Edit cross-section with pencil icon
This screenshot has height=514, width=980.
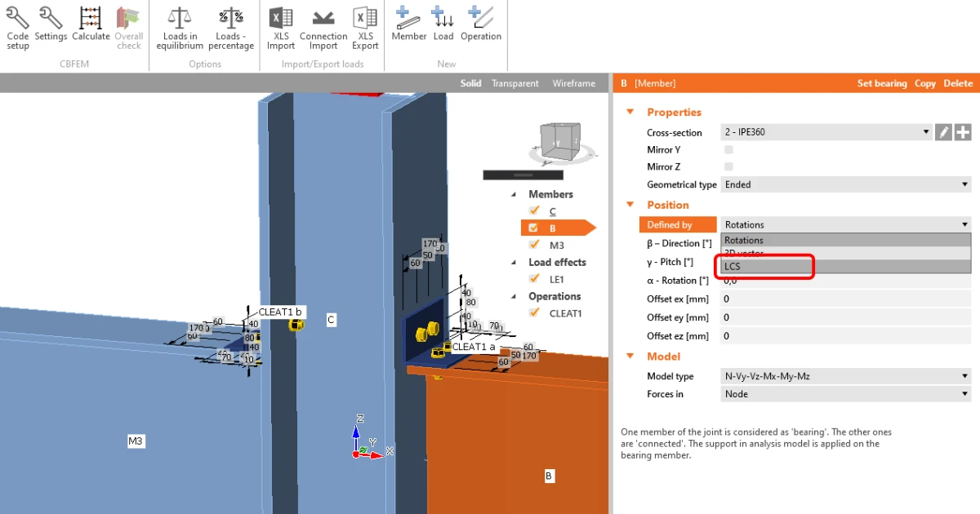pos(943,132)
